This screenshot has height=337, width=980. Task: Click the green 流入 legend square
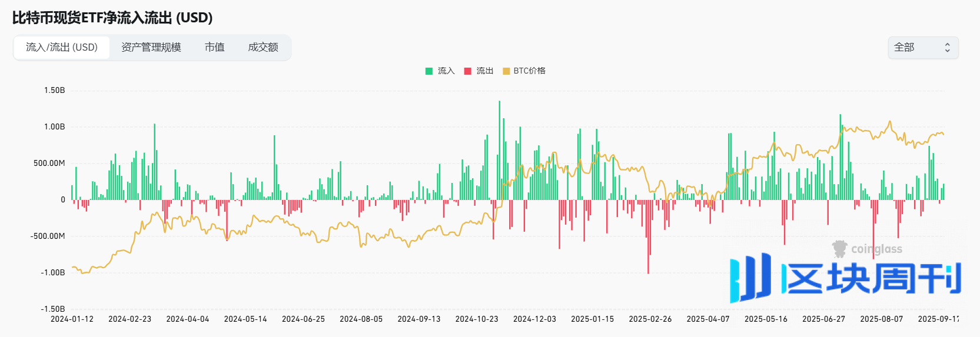pos(429,71)
